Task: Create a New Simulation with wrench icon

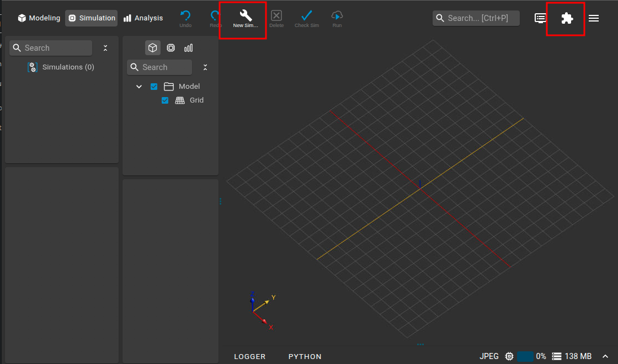Action: point(245,19)
